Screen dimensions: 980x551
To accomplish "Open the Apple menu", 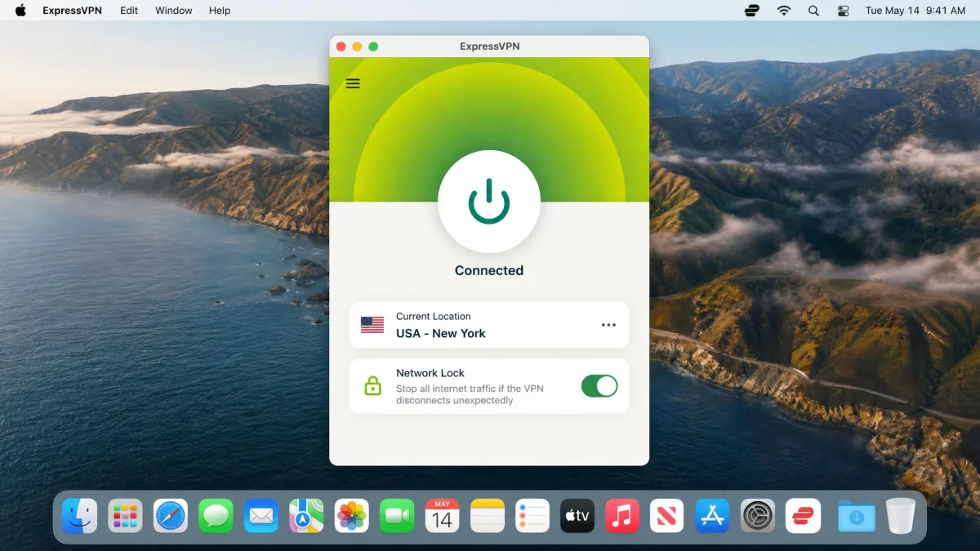I will 20,11.
